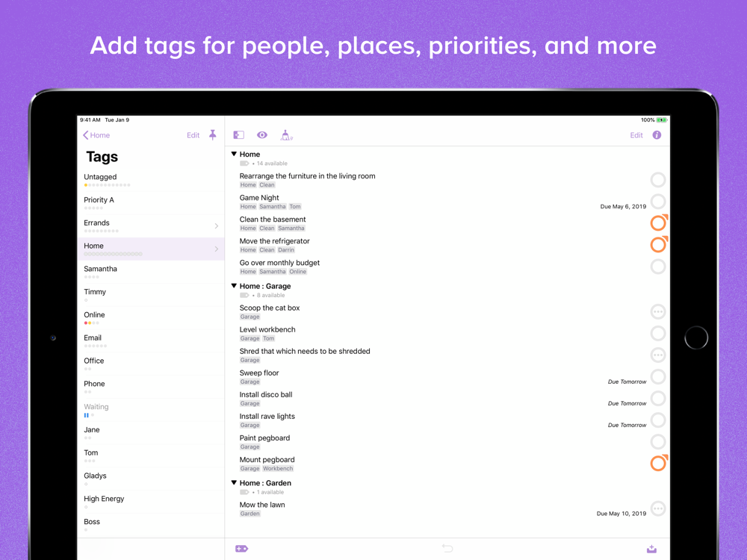Select the Priority A tag
Screen dimensions: 747x560
tap(151, 203)
